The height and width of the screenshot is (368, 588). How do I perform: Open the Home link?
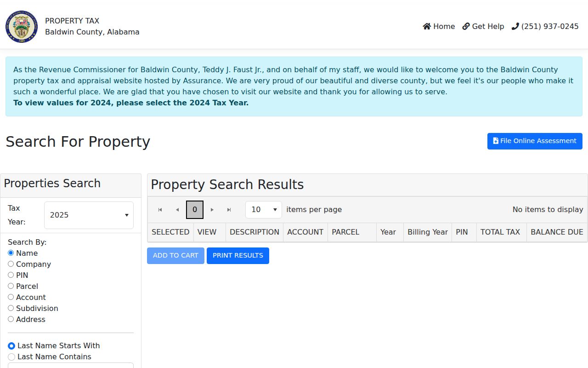(x=439, y=27)
